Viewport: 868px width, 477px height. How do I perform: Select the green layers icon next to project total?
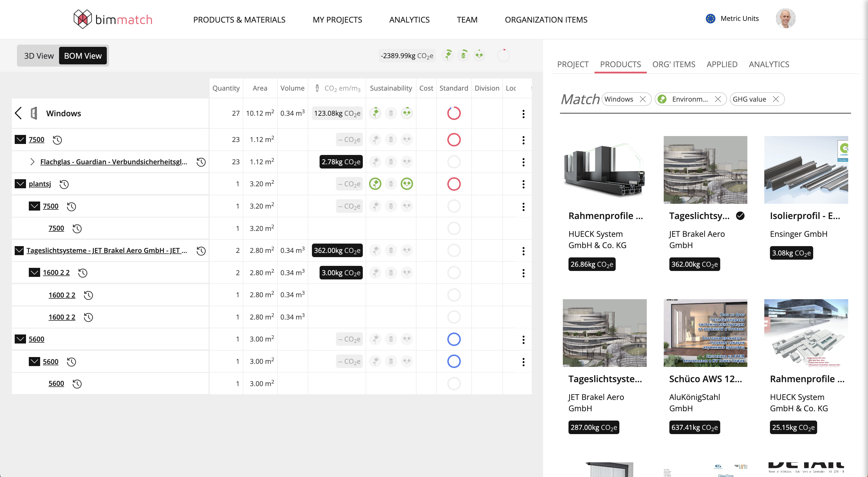[463, 55]
